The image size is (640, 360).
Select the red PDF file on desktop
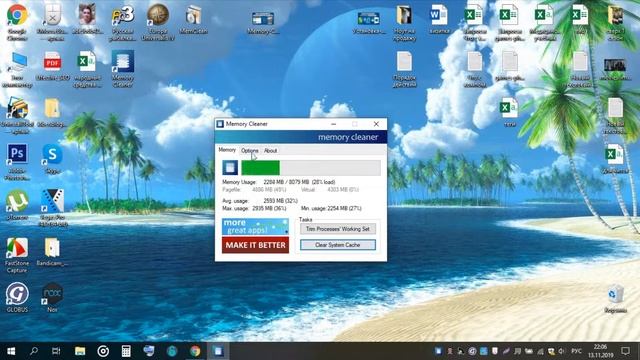[53, 65]
